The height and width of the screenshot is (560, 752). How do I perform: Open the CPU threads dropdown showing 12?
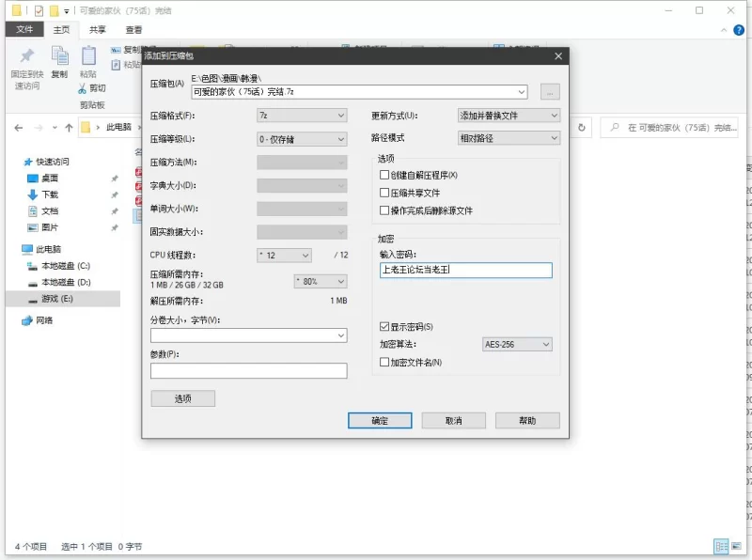coord(285,256)
